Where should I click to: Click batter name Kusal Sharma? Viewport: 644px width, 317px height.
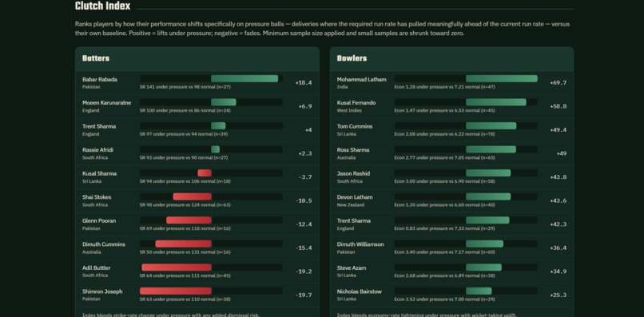[x=99, y=174]
